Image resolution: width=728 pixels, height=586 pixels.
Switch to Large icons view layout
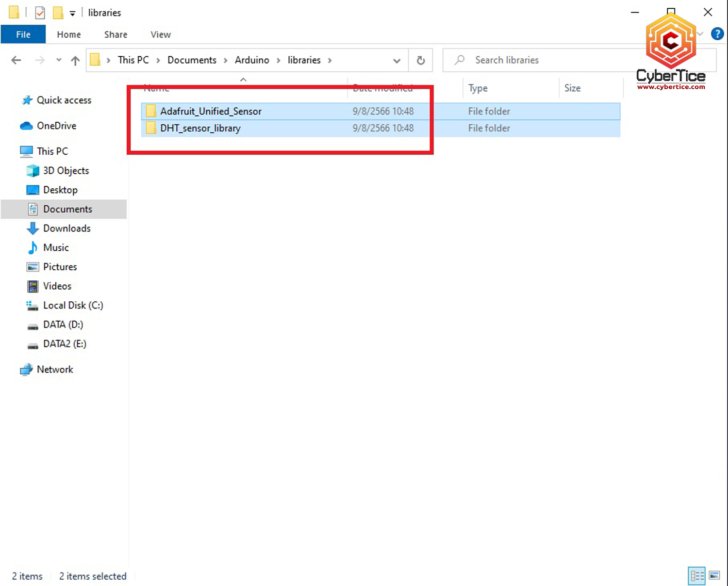[x=714, y=576]
